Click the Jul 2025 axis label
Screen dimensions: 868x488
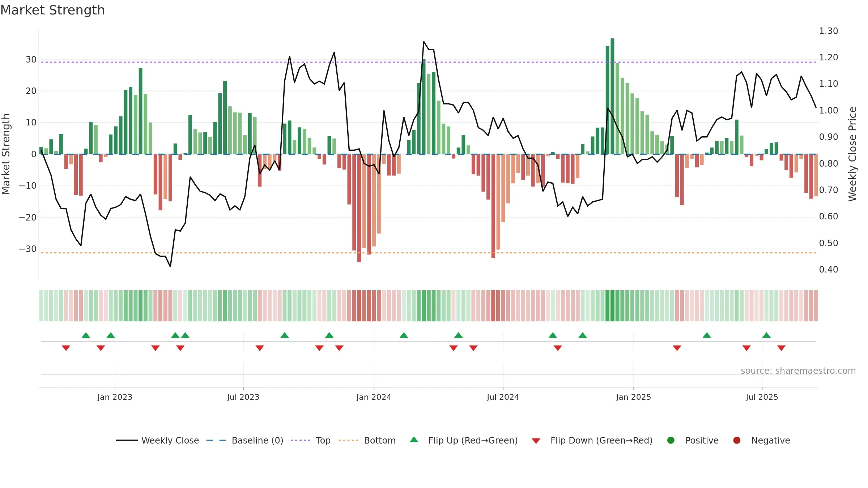pos(762,397)
